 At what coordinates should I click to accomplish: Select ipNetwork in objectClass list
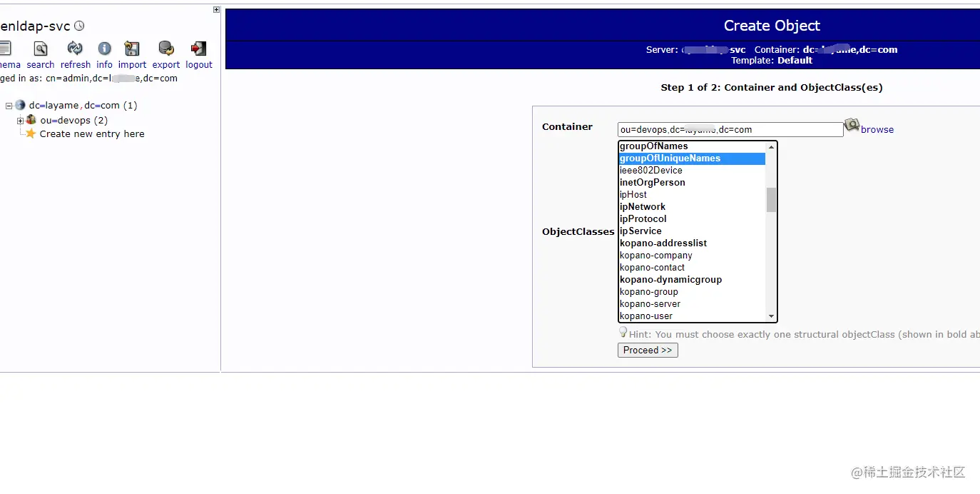pos(692,207)
